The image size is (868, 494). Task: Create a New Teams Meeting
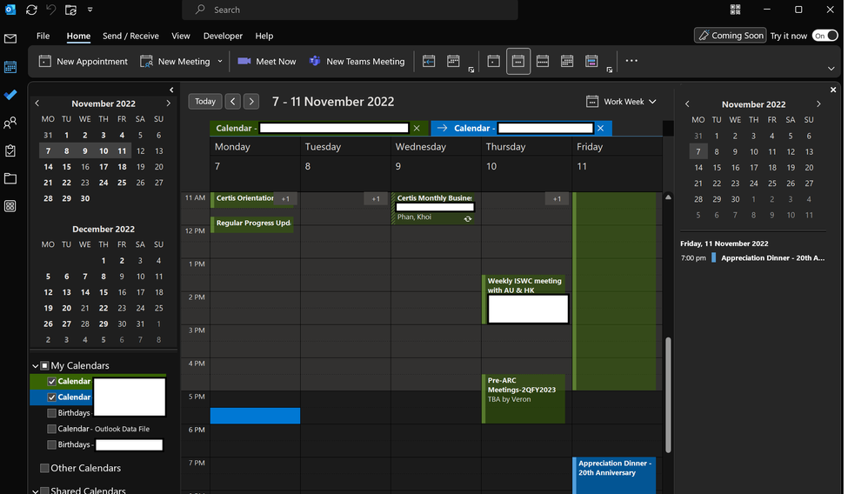point(357,62)
